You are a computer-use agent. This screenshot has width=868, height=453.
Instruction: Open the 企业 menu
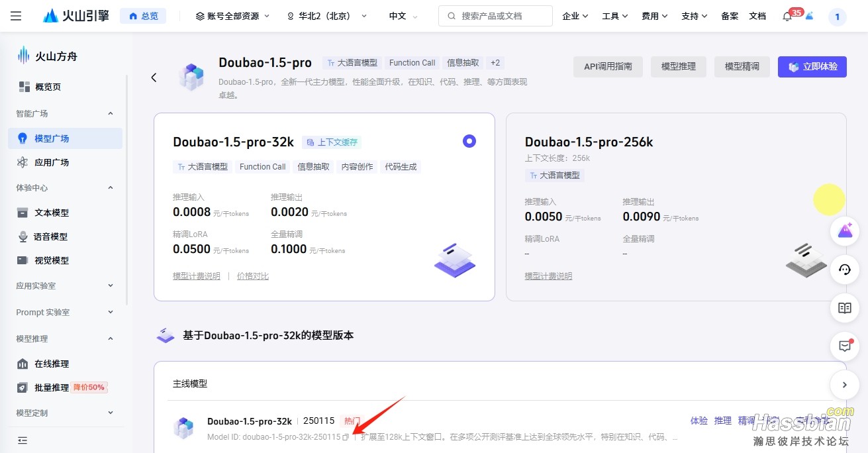575,16
